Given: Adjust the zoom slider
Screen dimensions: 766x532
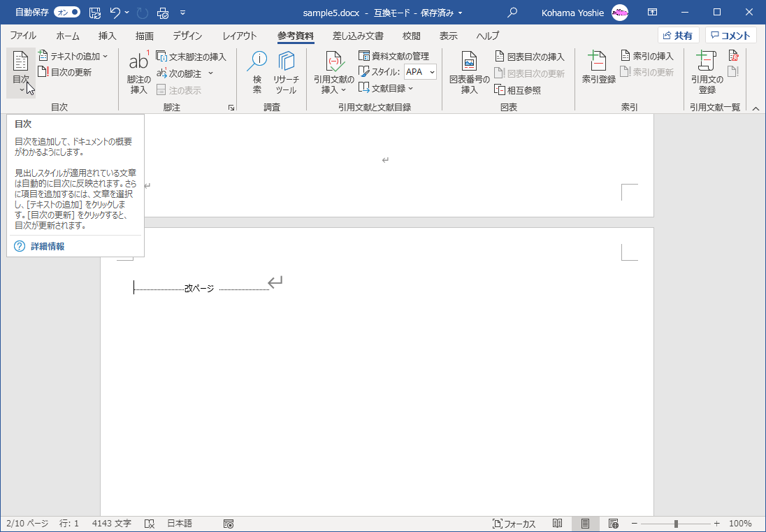Looking at the screenshot, I should (677, 523).
